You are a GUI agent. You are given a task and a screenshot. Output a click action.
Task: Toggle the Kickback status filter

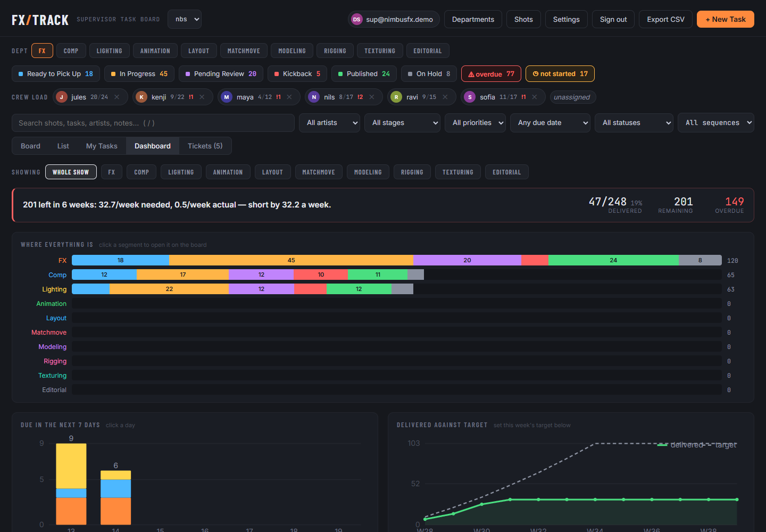pos(297,74)
